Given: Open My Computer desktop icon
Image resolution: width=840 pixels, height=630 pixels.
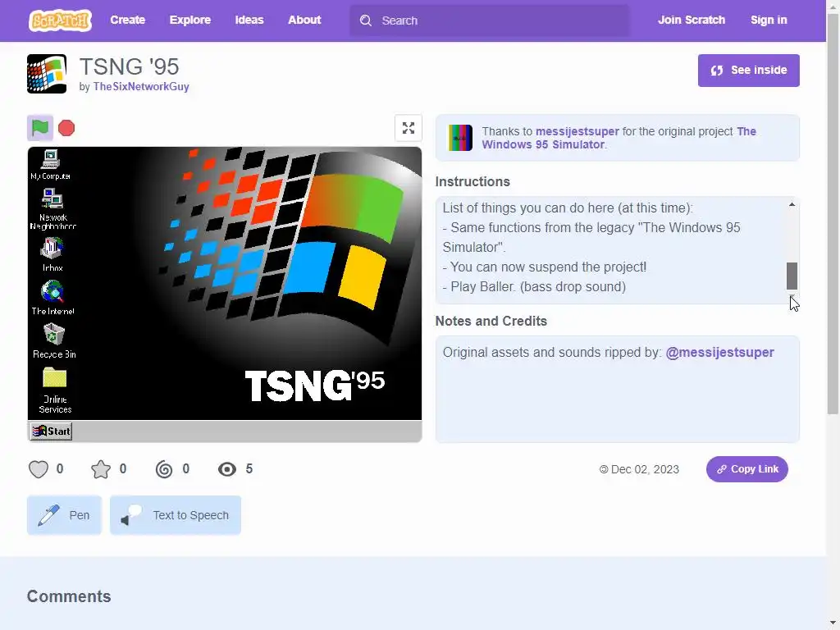Looking at the screenshot, I should (50, 164).
